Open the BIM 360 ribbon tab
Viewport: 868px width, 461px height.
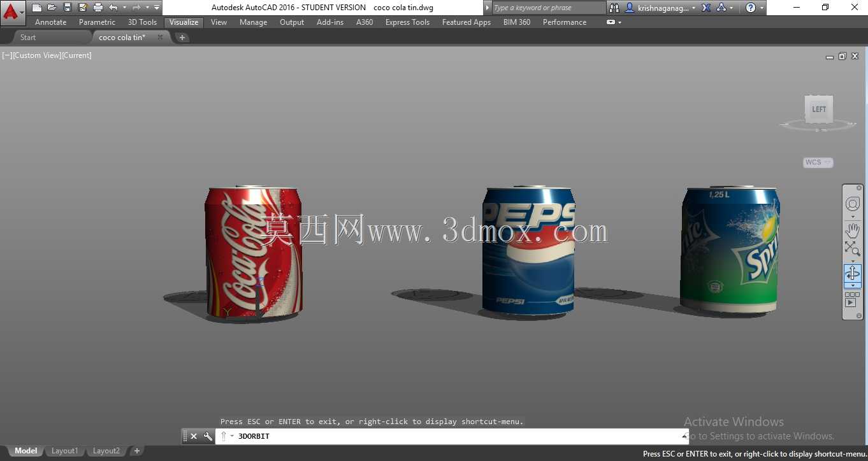(x=517, y=22)
